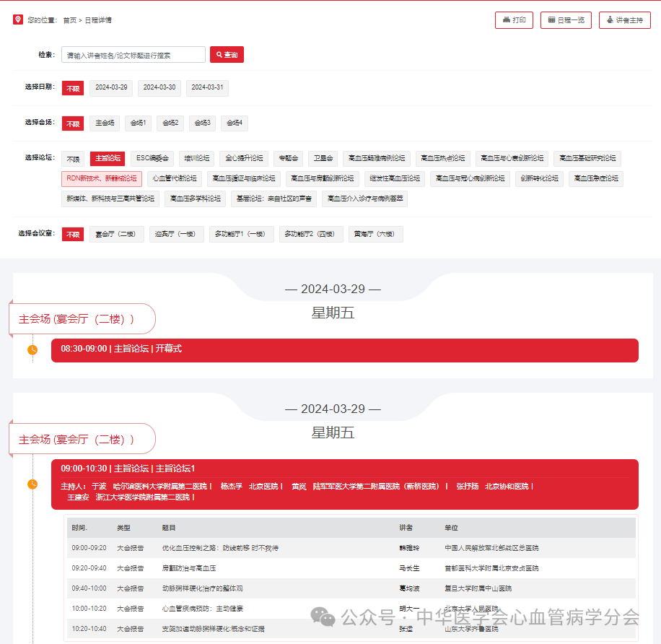Image resolution: width=661 pixels, height=644 pixels.
Task: Choose the 主会场 venue filter
Action: click(x=105, y=123)
